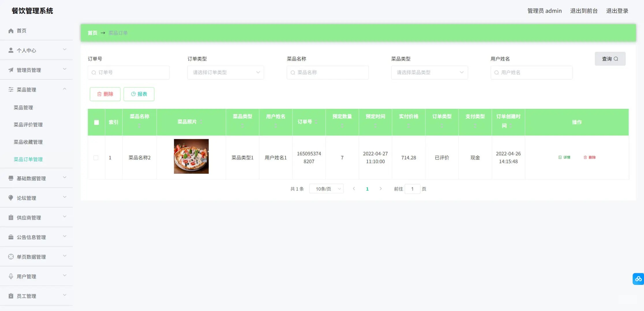The image size is (644, 311).
Task: Click the clipboard icon for 供应商管理
Action: [x=11, y=217]
